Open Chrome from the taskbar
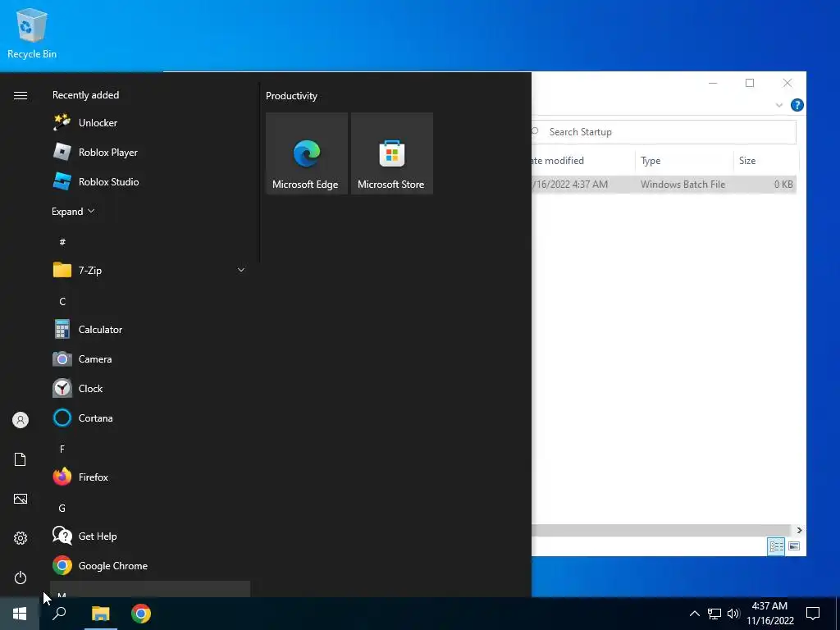Image resolution: width=840 pixels, height=630 pixels. coord(141,614)
